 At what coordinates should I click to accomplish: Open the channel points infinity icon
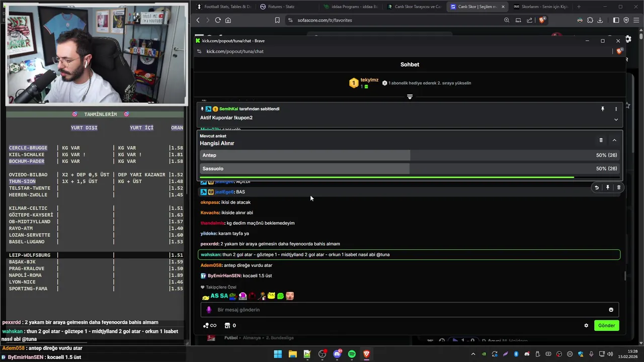209,325
